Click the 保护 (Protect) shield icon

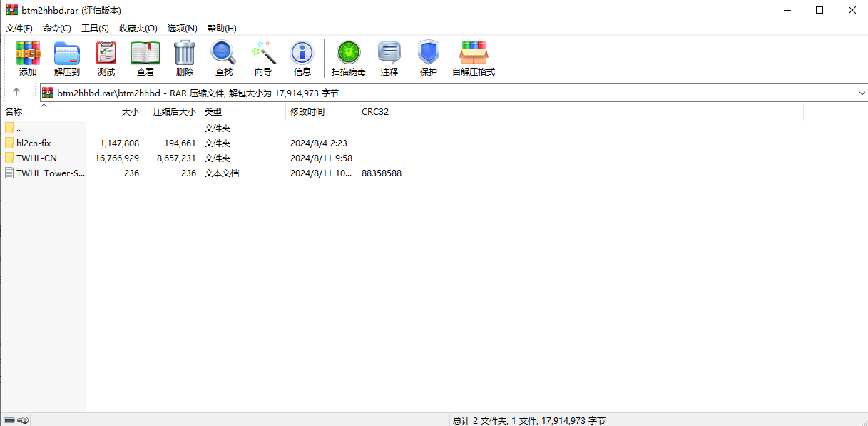click(429, 54)
